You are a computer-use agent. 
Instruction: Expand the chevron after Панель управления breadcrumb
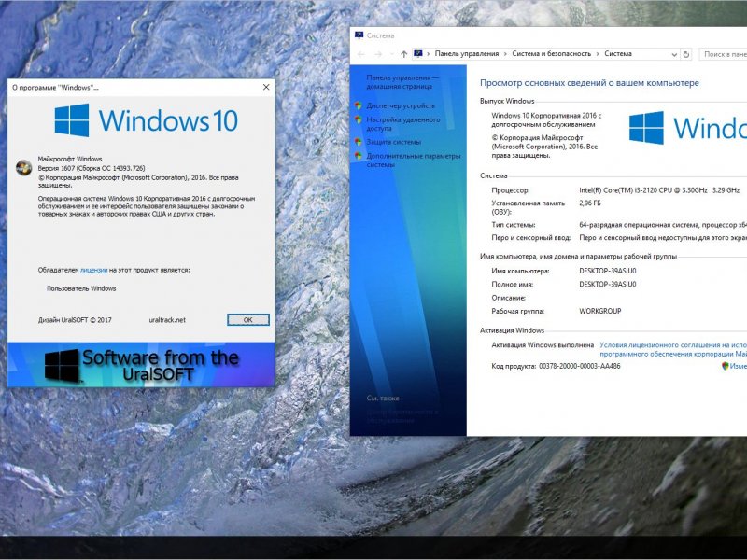tap(505, 54)
